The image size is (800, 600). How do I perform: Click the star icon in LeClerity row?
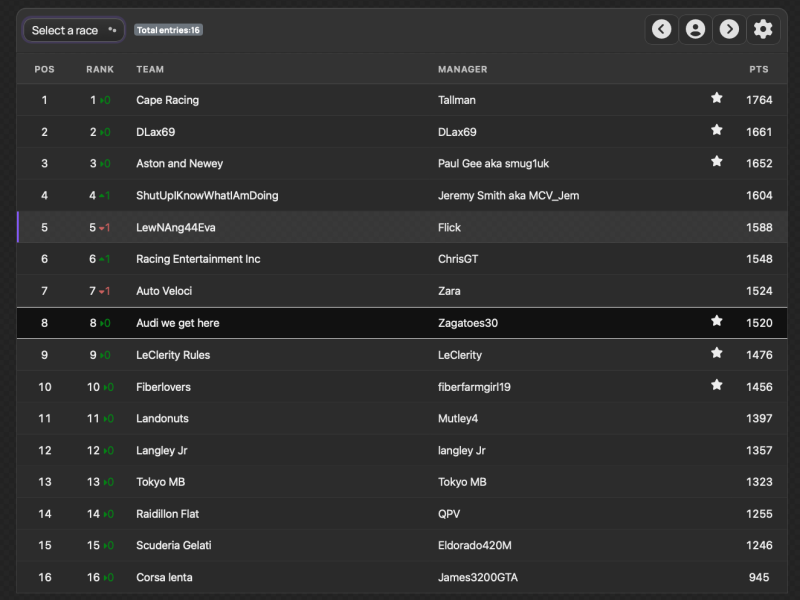pos(716,353)
